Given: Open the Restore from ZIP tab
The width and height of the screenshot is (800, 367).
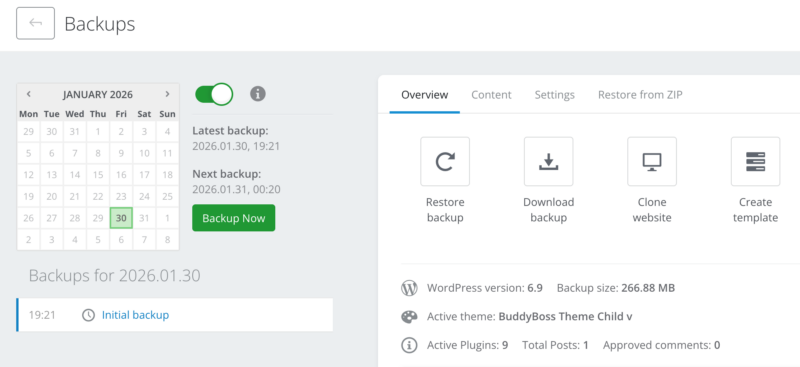Looking at the screenshot, I should pyautogui.click(x=640, y=94).
